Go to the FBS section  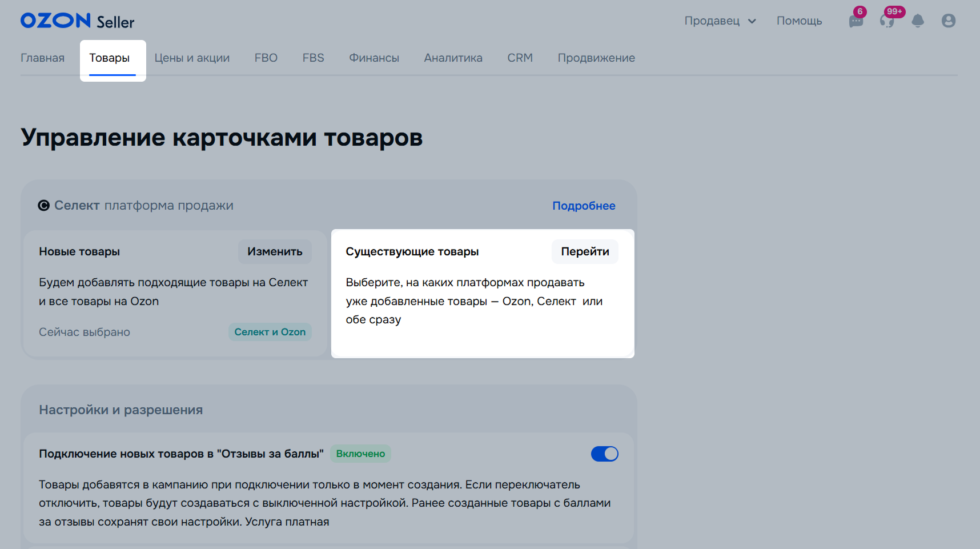click(314, 58)
